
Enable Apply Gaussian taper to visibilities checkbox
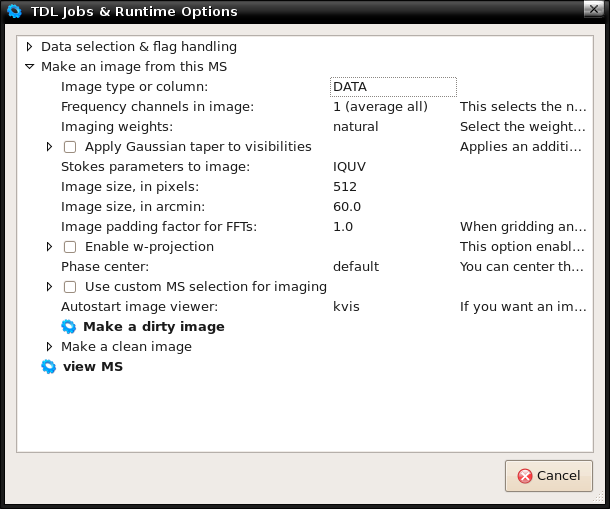tap(70, 147)
